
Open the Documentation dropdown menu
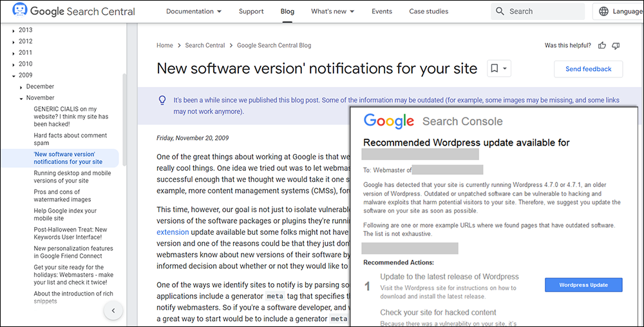click(x=194, y=12)
